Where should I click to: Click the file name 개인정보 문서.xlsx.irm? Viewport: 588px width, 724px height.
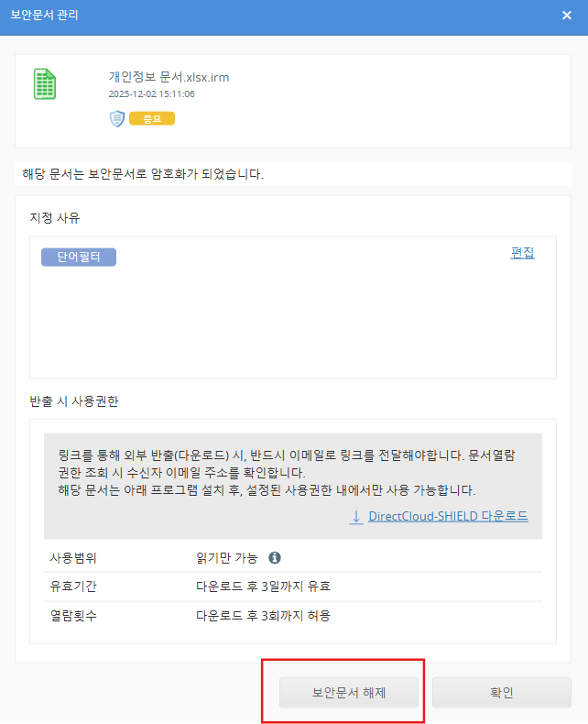pos(169,77)
